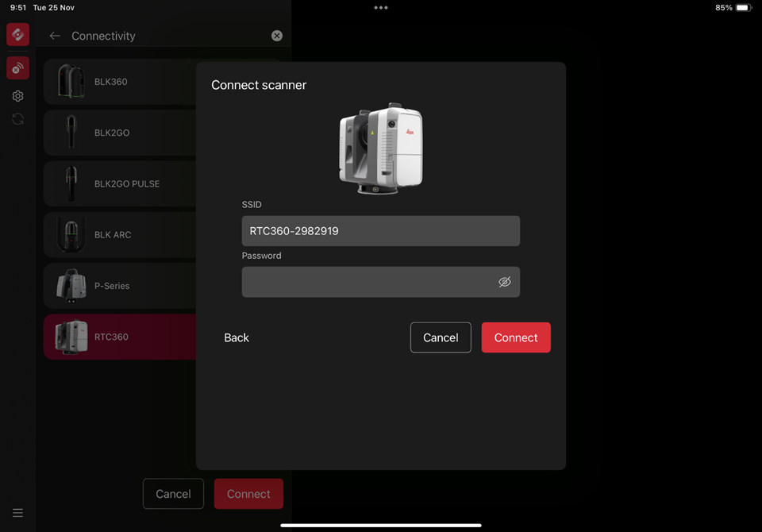This screenshot has width=762, height=532.
Task: Click the SSID input field
Action: 380,231
